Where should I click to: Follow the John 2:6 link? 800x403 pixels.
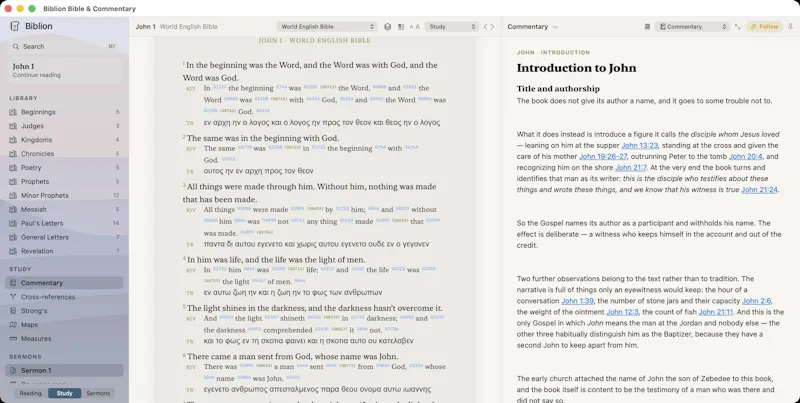(757, 301)
